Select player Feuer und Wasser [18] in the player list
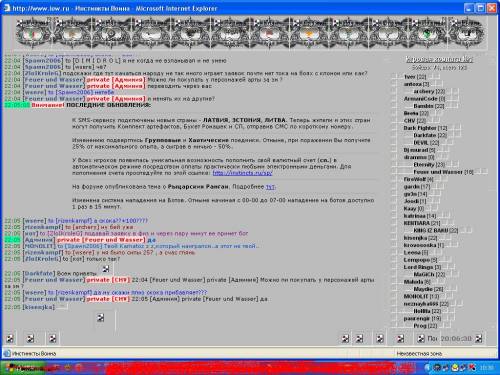The width and height of the screenshot is (500, 375). 443,172
